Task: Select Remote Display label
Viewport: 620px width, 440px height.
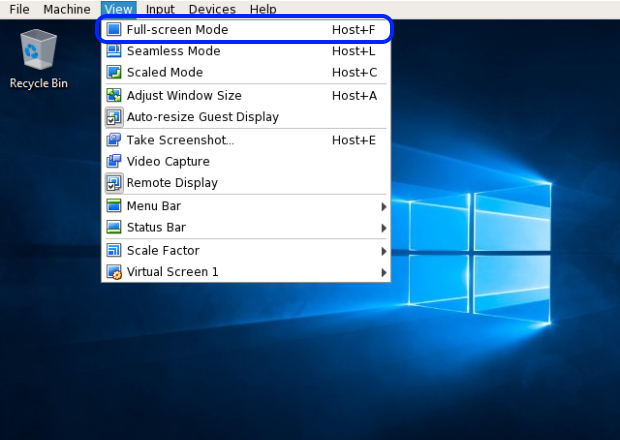Action: (172, 183)
